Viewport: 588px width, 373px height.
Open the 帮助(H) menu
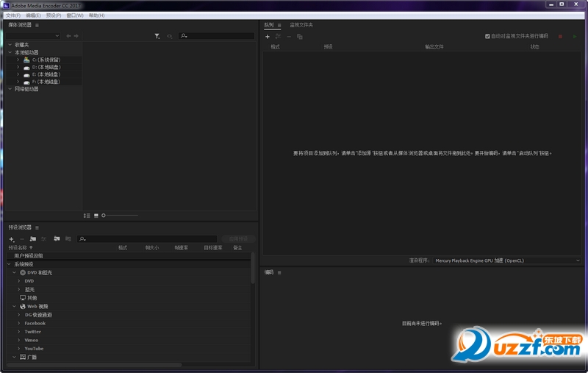point(97,15)
